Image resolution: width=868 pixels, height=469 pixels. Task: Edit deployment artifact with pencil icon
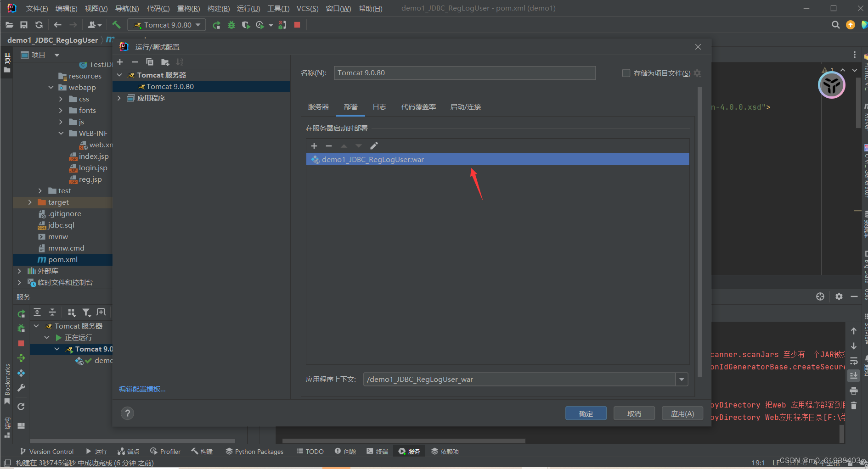coord(374,146)
